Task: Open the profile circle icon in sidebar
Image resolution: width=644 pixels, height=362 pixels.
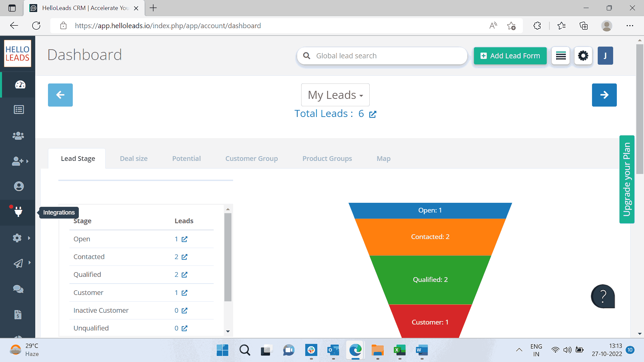Action: point(19,186)
